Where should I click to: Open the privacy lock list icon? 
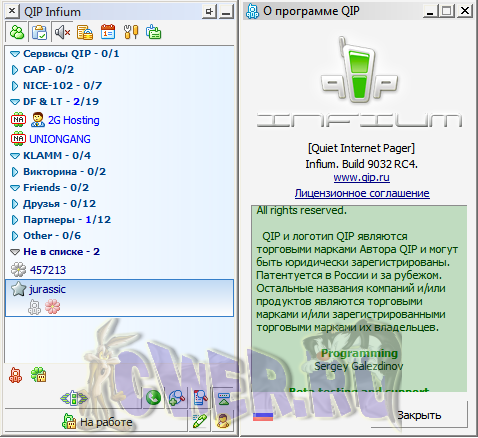coord(85,32)
